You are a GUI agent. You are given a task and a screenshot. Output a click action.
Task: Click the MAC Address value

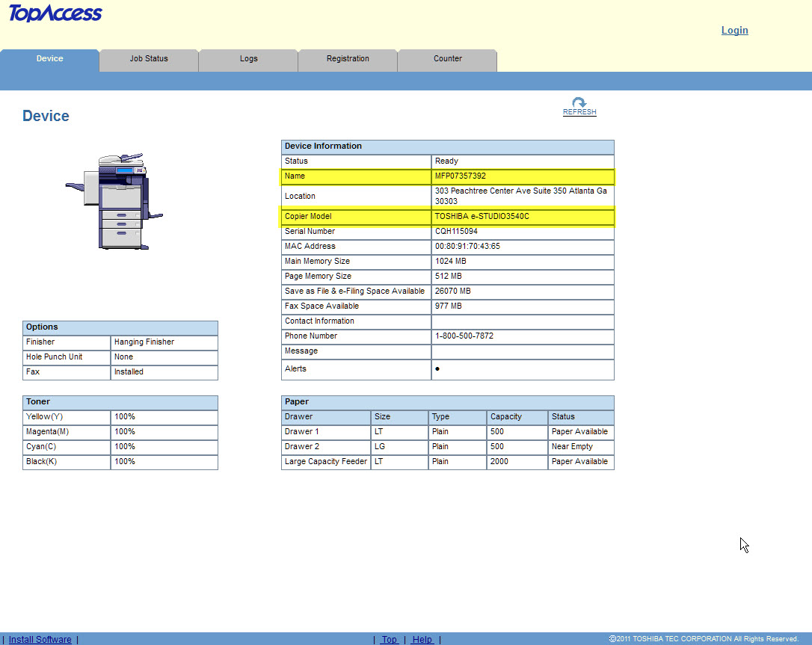(467, 247)
